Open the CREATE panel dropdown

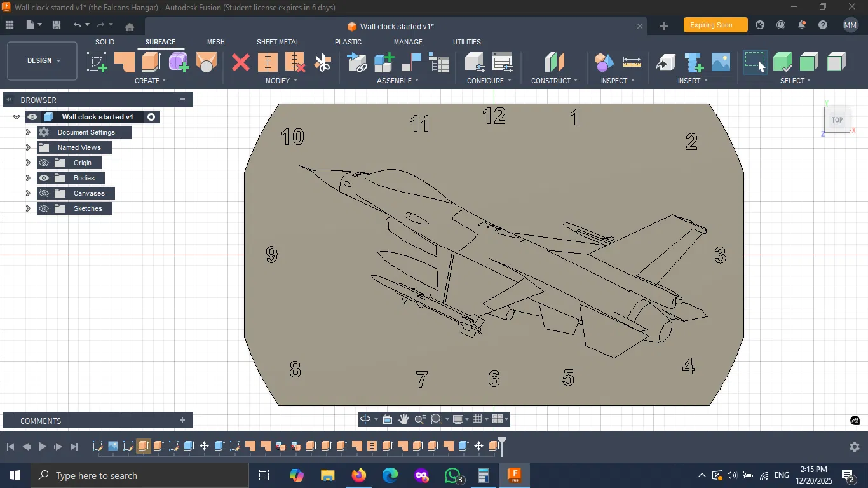151,81
